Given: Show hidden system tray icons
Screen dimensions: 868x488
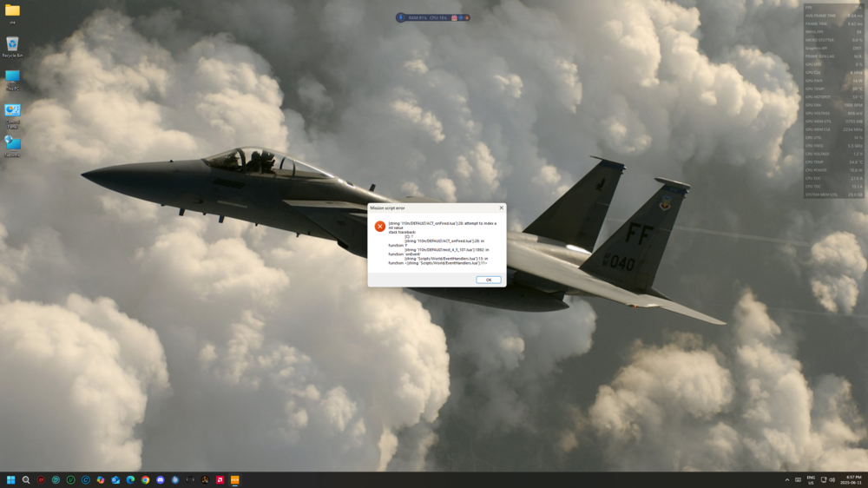Looking at the screenshot, I should (787, 479).
